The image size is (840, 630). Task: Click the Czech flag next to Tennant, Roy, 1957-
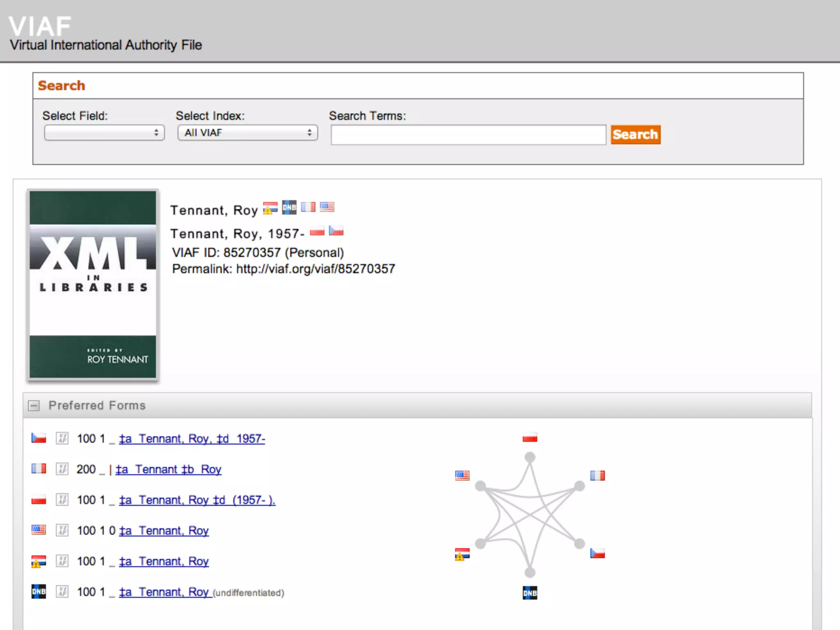click(x=336, y=231)
